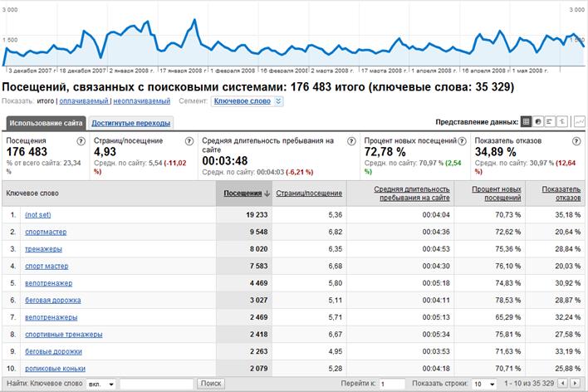Click the sparkline graph view icon
Viewport: 588px width, 392px height.
point(578,121)
